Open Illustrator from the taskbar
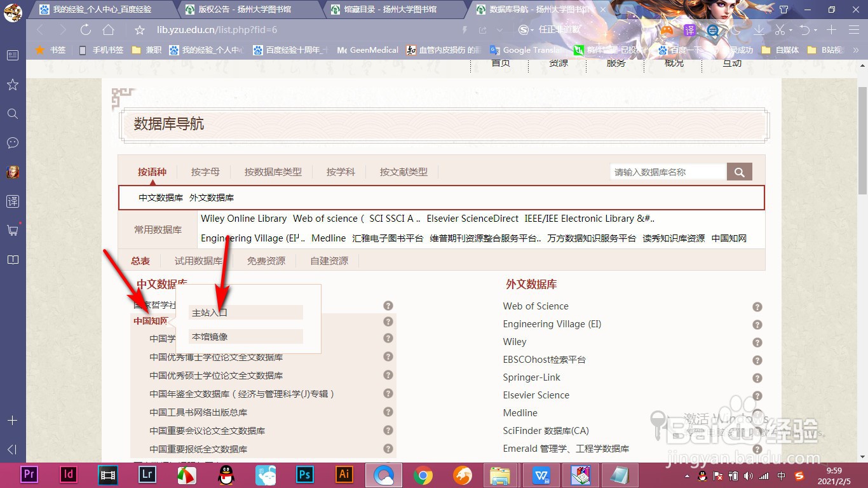Viewport: 868px width, 488px height. click(x=344, y=475)
